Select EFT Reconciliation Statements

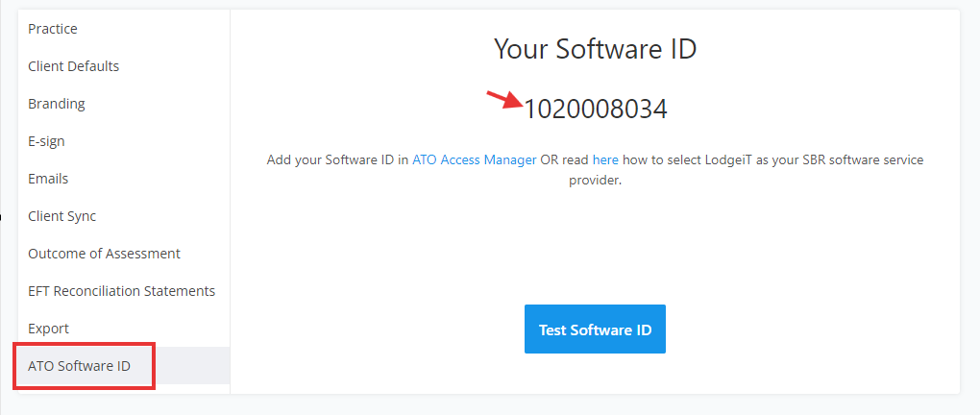(124, 291)
